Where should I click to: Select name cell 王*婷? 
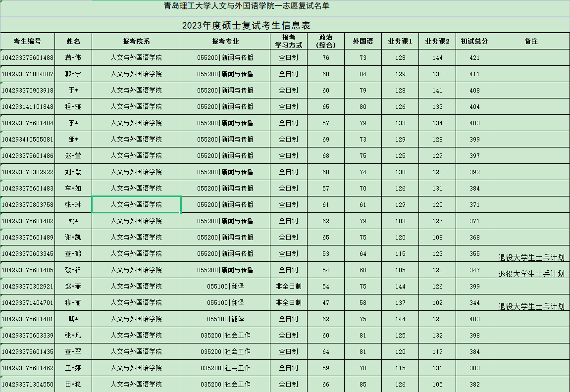73,368
